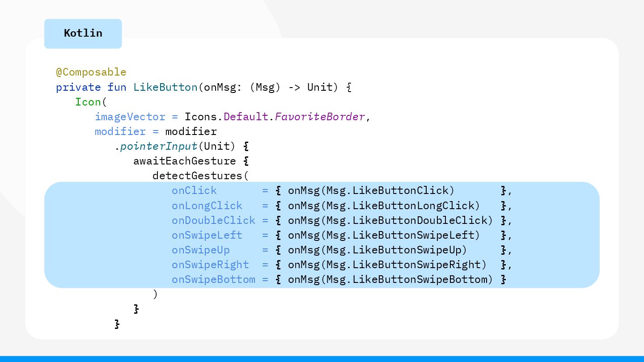
Task: Click the onSwipeLeft parameter name
Action: [x=207, y=235]
